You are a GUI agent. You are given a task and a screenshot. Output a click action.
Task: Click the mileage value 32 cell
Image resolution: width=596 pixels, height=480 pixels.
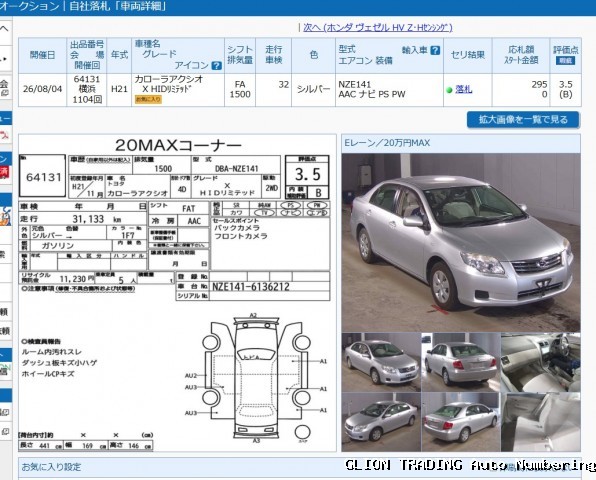[x=274, y=89]
